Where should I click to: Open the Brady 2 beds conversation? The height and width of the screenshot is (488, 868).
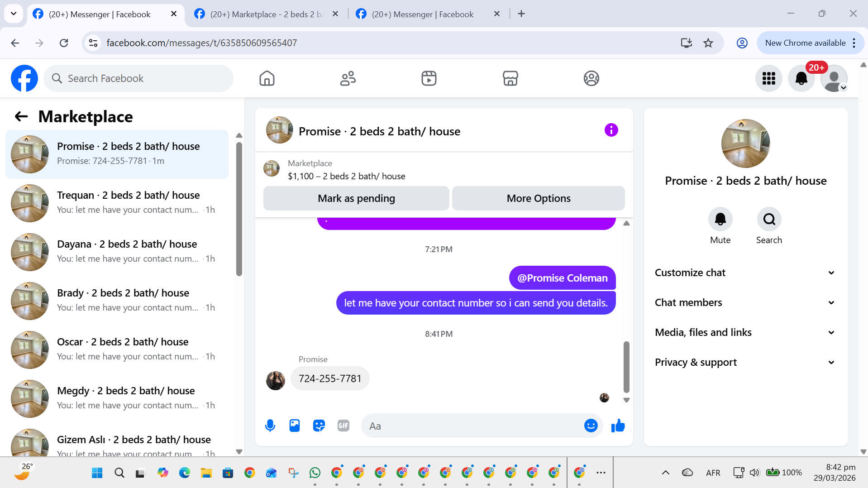[x=117, y=301]
